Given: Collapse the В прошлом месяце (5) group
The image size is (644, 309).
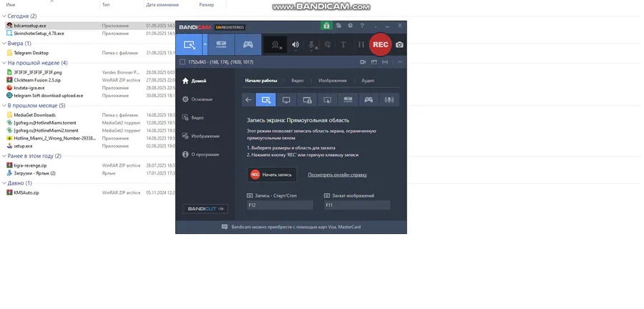Looking at the screenshot, I should pos(4,105).
